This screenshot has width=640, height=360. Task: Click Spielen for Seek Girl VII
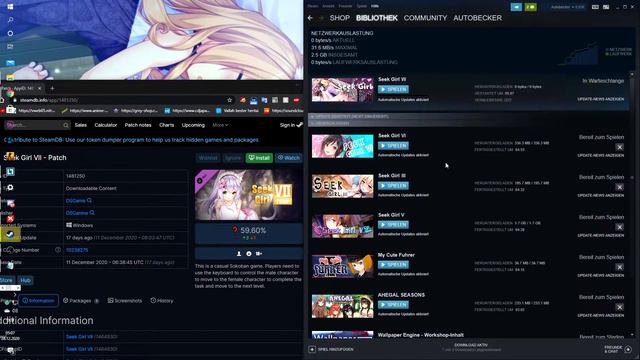click(393, 89)
